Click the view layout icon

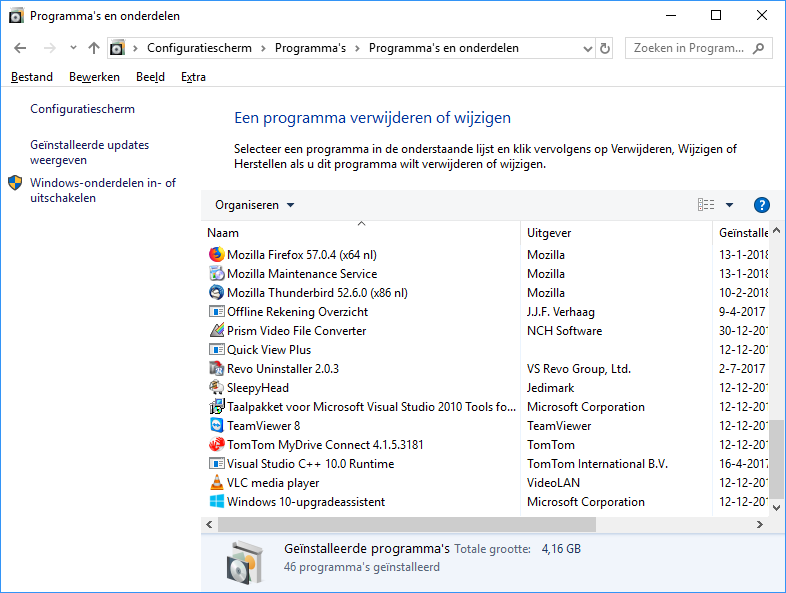[706, 205]
